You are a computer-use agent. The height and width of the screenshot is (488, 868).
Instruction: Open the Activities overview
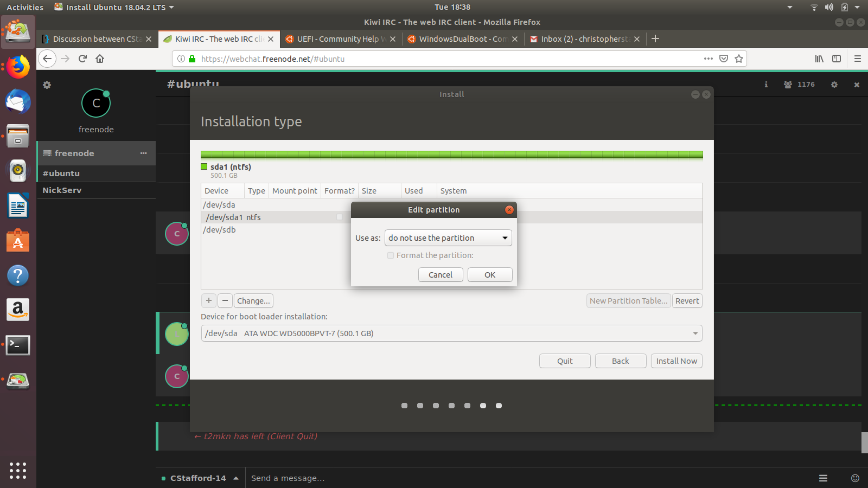[x=25, y=7]
